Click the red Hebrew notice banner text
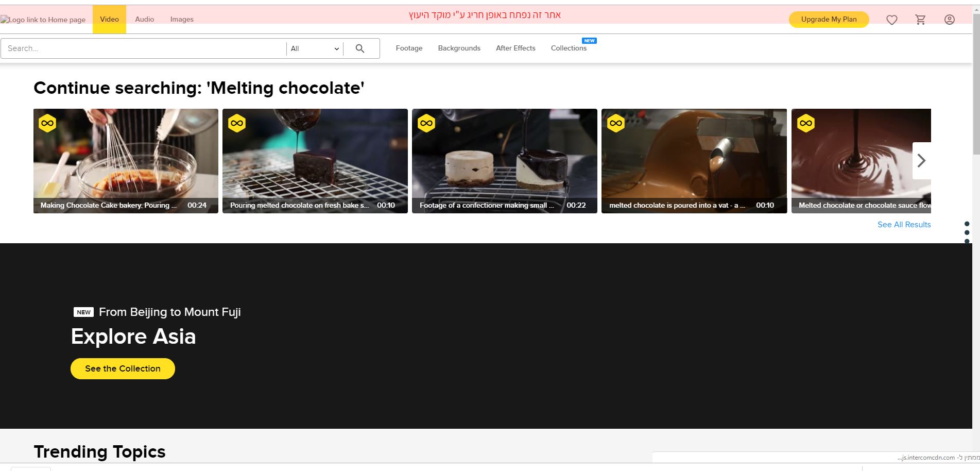Screen dimensions: 980x471 click(485, 15)
